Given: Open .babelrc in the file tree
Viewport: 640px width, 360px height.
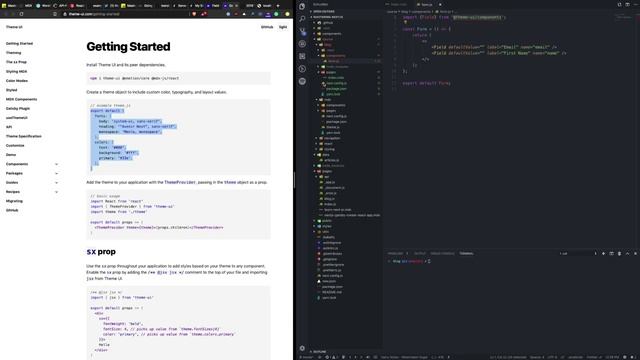Looking at the screenshot, I should pos(329,237).
